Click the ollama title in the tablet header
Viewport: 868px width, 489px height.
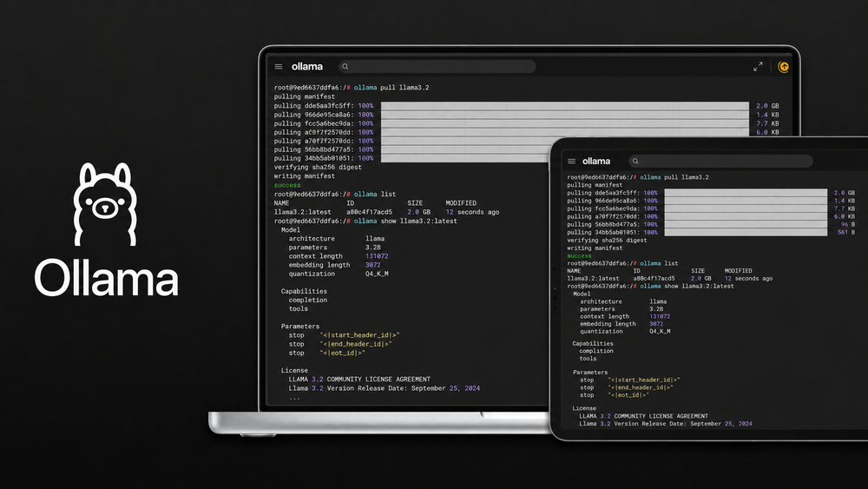pos(596,162)
